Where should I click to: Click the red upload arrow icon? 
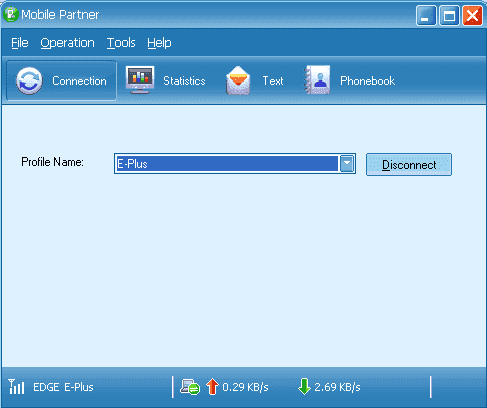coord(212,387)
